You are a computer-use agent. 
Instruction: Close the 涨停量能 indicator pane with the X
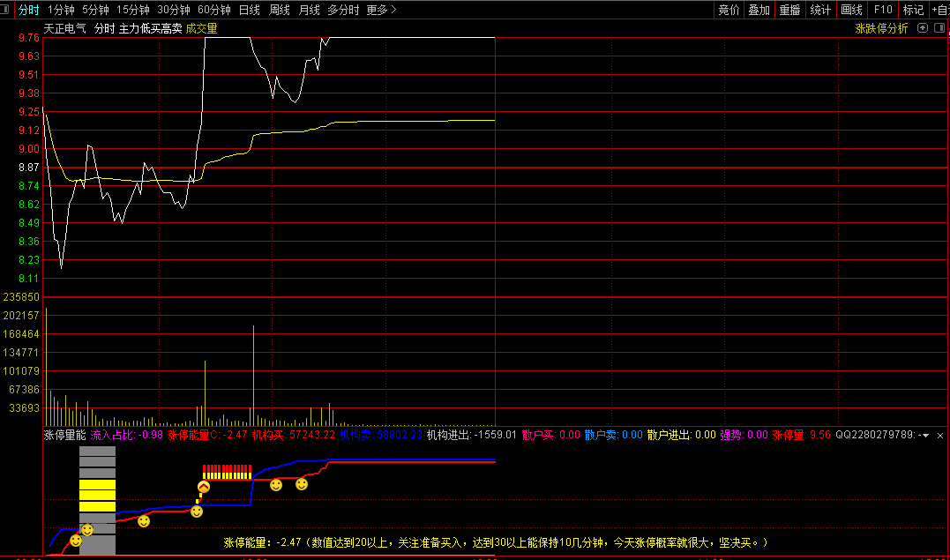pyautogui.click(x=940, y=435)
